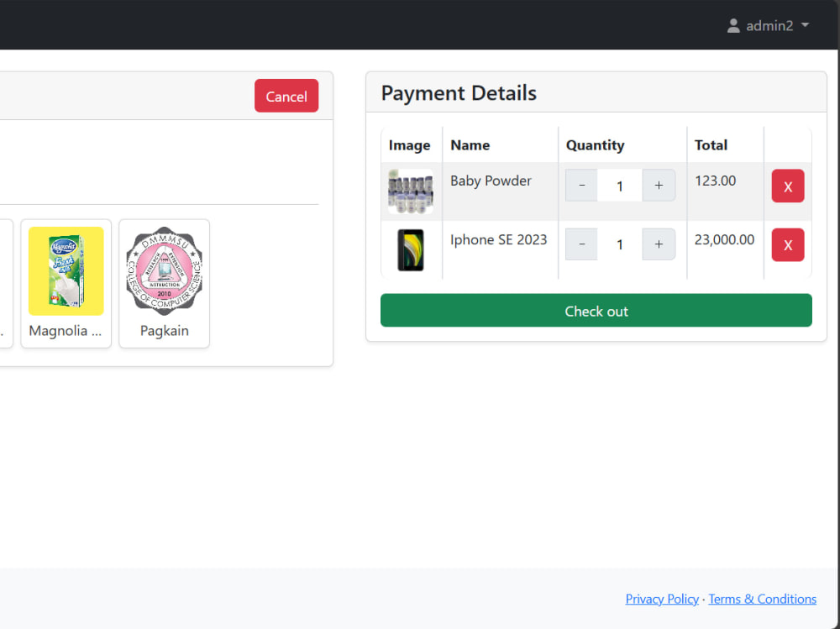Click the red Cancel button
The width and height of the screenshot is (840, 629).
[x=286, y=96]
